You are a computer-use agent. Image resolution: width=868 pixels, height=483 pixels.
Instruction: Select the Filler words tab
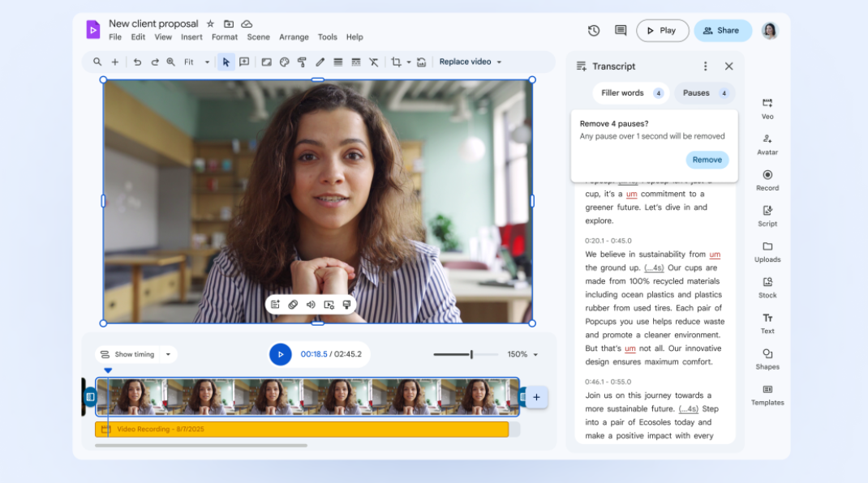click(630, 93)
